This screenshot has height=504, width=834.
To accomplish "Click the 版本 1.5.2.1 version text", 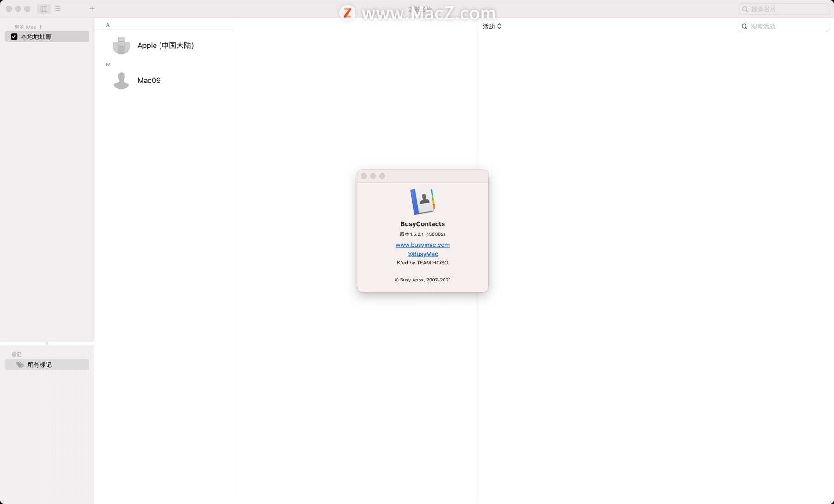I will tap(422, 234).
